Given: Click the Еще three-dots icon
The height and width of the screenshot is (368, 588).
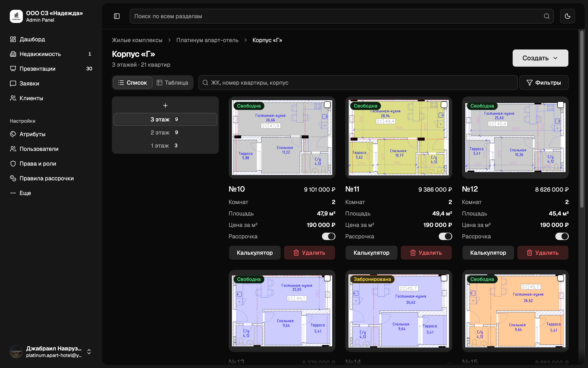Looking at the screenshot, I should tap(13, 193).
